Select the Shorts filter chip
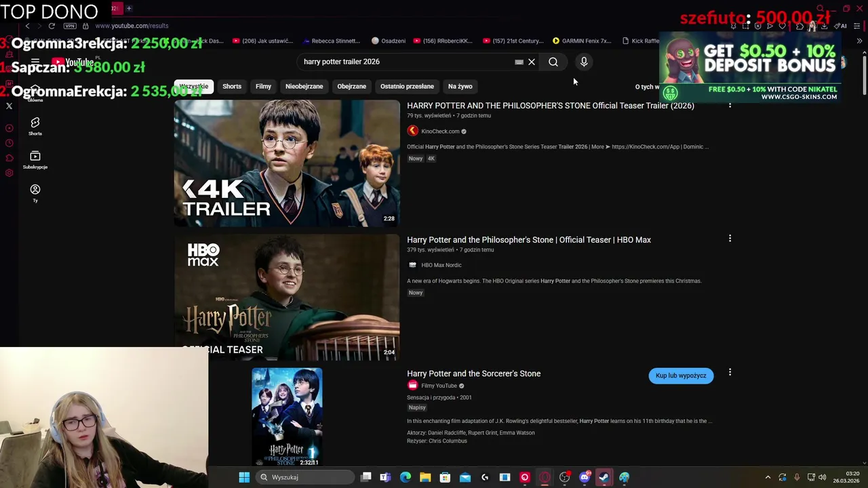The height and width of the screenshot is (488, 868). [x=232, y=86]
